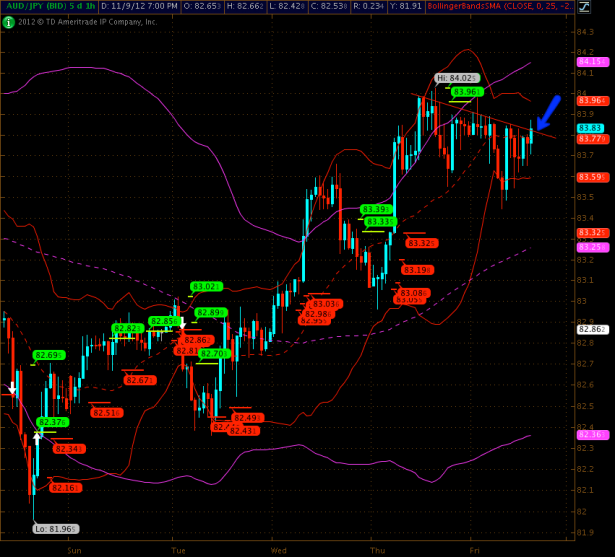This screenshot has height=557, width=615.
Task: Click the white up arrow near 82.37
Action: pos(37,436)
